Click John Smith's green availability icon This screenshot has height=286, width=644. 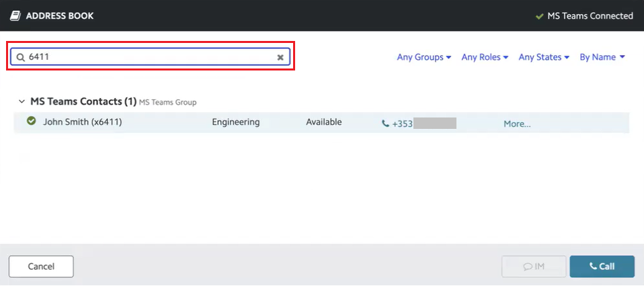(x=31, y=121)
